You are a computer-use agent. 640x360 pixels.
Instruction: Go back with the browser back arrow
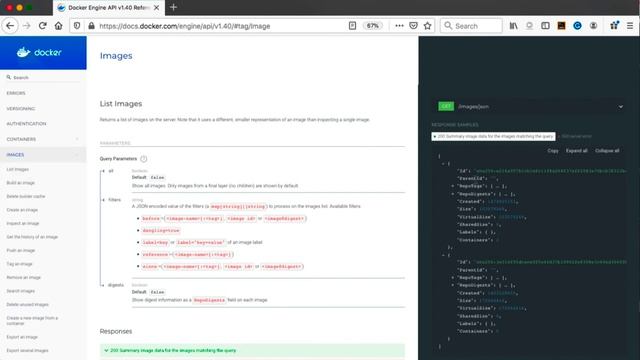[x=10, y=26]
